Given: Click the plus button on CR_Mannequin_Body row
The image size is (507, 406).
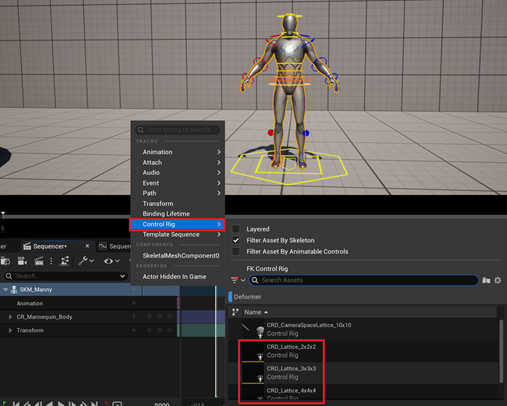Looking at the screenshot, I should (134, 316).
